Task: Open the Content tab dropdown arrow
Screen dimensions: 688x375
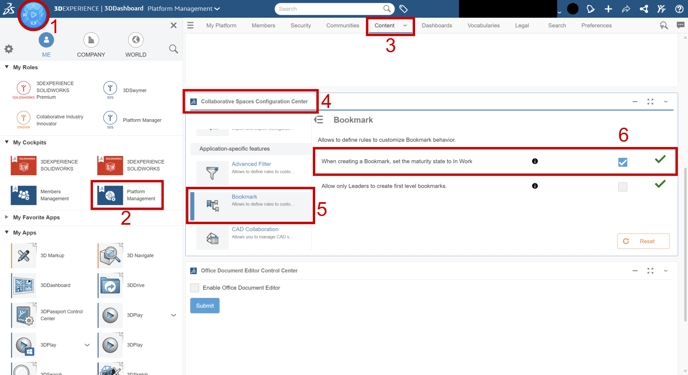Action: (x=405, y=25)
